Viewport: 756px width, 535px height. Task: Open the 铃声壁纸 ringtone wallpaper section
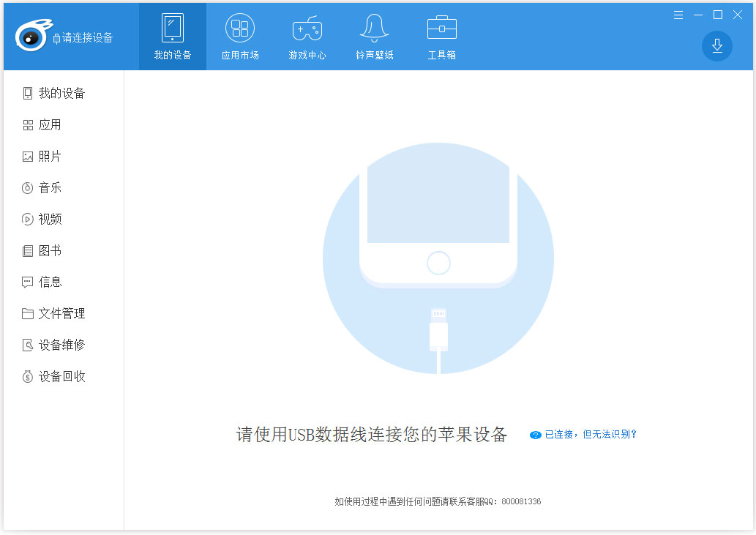point(373,37)
